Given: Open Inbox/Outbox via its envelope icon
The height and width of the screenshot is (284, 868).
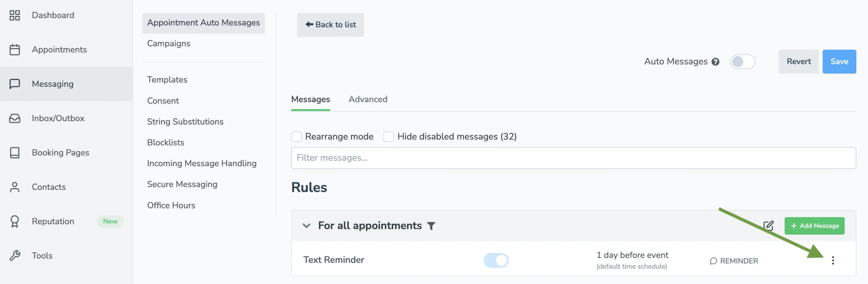Looking at the screenshot, I should tap(15, 118).
